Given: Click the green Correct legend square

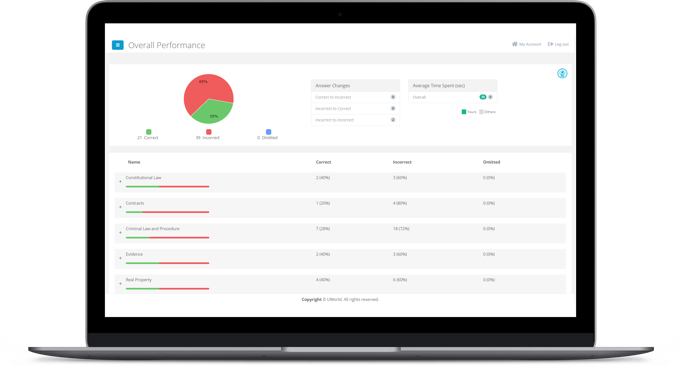Looking at the screenshot, I should coord(149,132).
